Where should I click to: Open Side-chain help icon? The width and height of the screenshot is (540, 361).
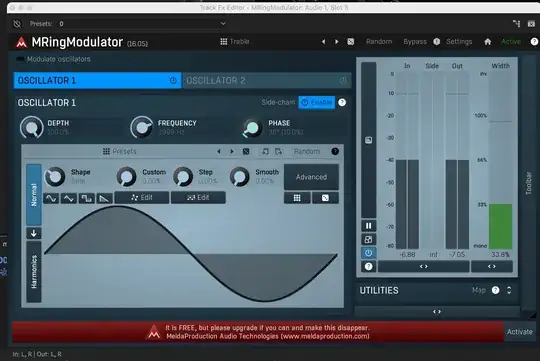tap(342, 102)
